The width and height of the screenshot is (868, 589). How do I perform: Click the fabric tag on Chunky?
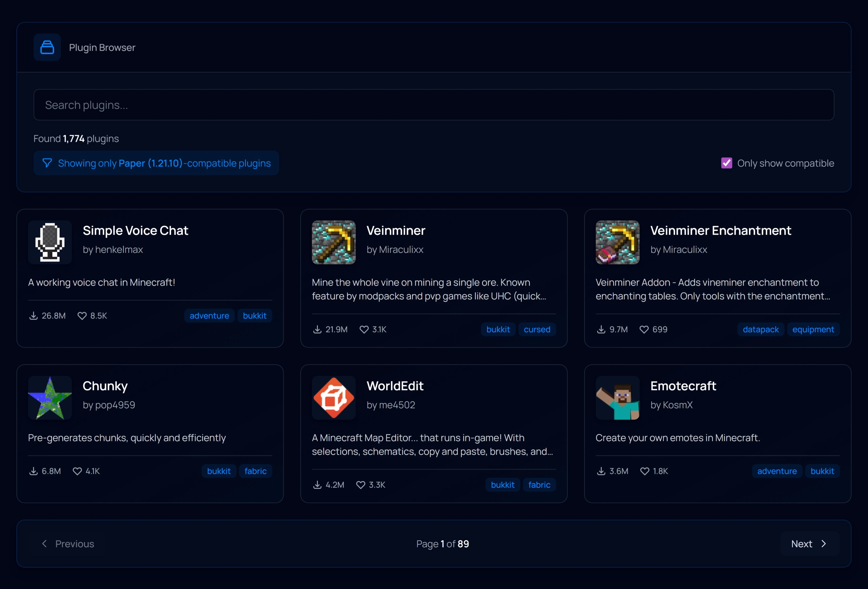[255, 471]
